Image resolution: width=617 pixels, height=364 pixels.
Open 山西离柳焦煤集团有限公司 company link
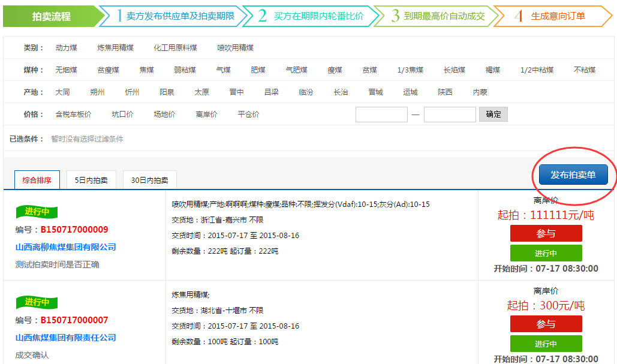(x=66, y=247)
